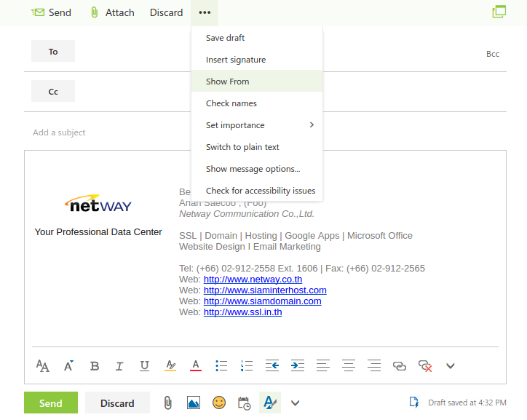Insert an emoji with the smiley icon
The height and width of the screenshot is (420, 527).
(x=218, y=403)
